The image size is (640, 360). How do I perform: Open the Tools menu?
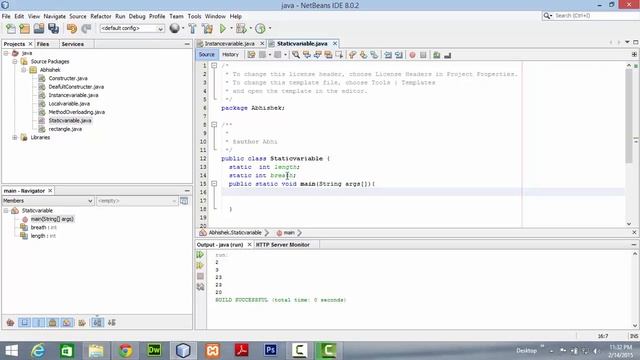(x=194, y=16)
